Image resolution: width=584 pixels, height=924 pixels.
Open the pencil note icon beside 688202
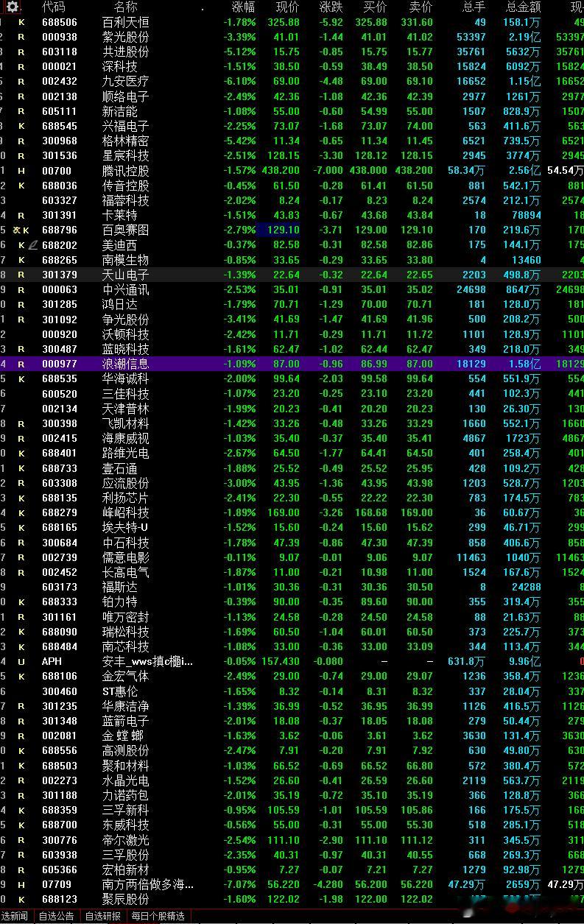[32, 245]
